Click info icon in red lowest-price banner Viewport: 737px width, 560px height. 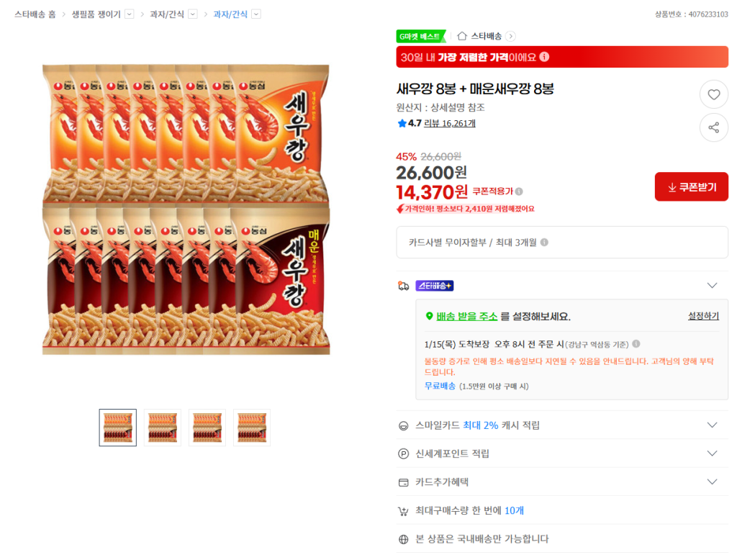point(545,57)
